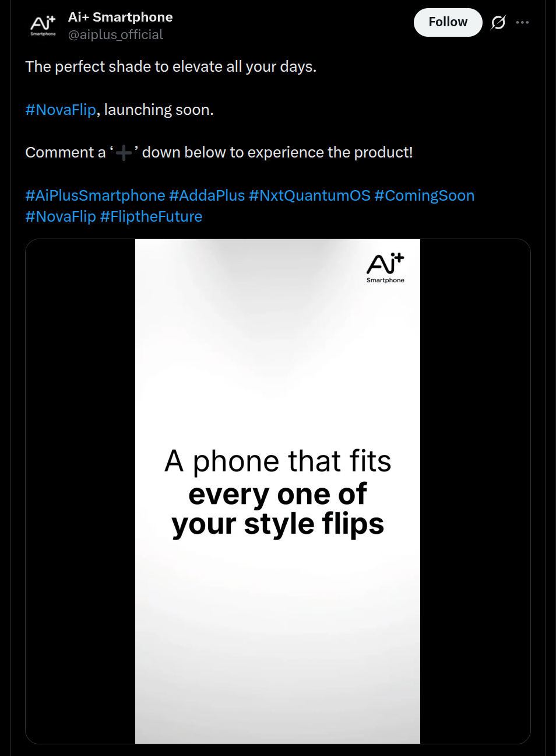The height and width of the screenshot is (756, 556).
Task: Select the #AddaPlus hashtag
Action: (x=207, y=195)
